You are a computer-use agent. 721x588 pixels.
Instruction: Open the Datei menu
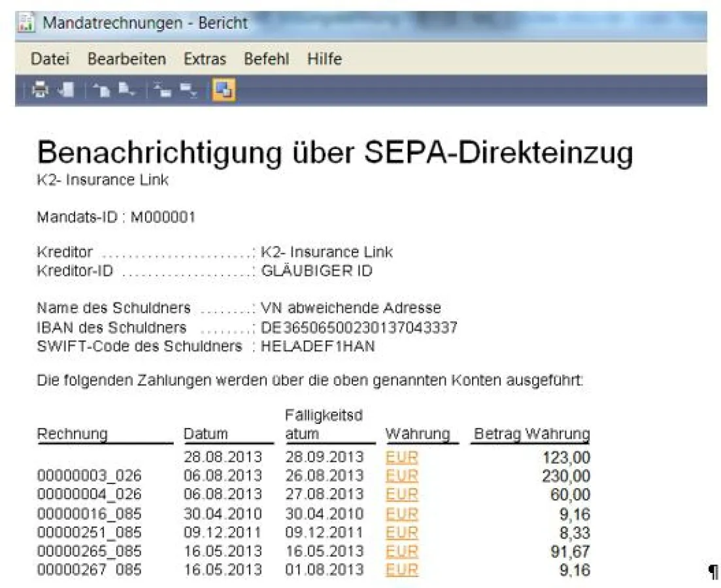point(50,59)
